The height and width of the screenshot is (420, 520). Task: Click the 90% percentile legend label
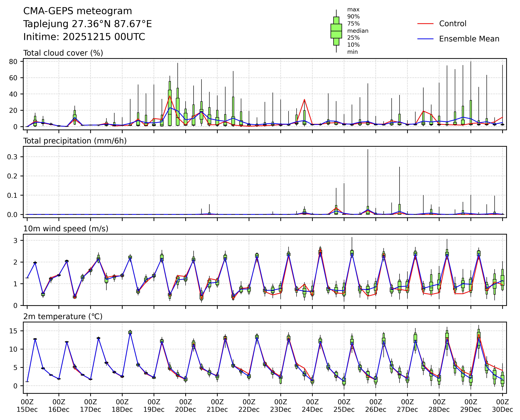click(x=353, y=17)
